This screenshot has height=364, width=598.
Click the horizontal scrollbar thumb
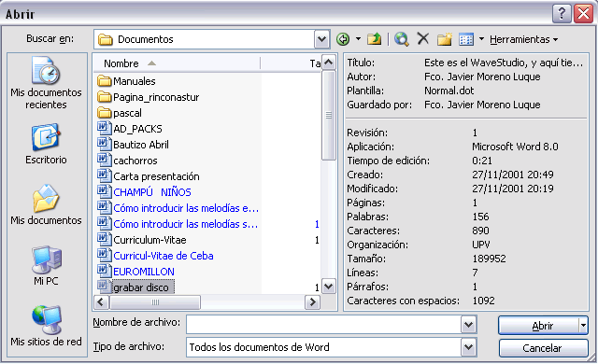click(x=155, y=302)
